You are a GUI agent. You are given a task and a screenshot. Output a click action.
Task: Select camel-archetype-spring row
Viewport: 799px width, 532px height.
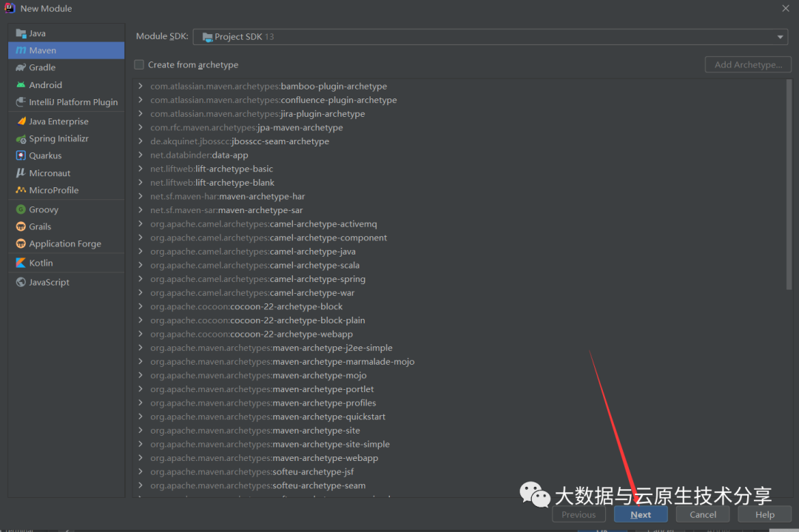[459, 279]
